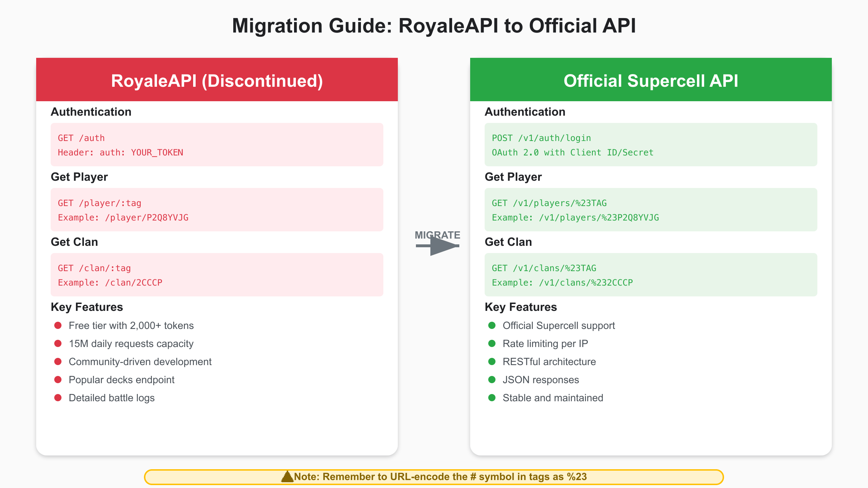The image size is (868, 488).
Task: Click the red bullet beside 'Community-driven development'
Action: pos(58,361)
